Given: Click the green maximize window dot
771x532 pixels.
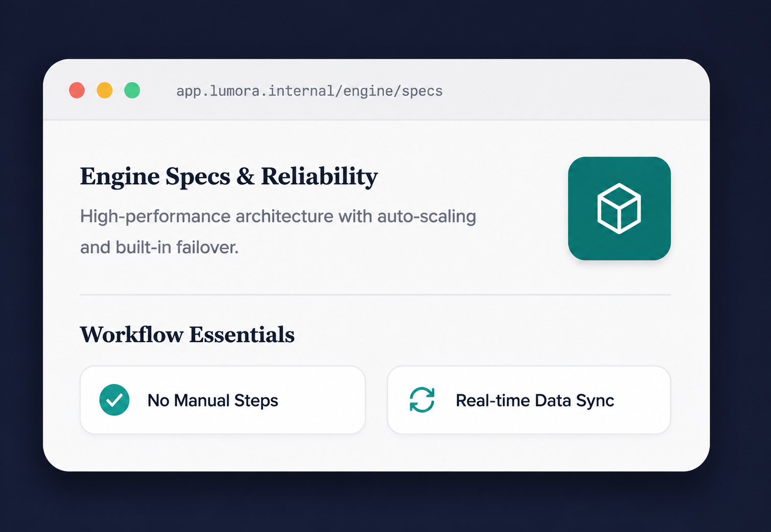Looking at the screenshot, I should (132, 90).
